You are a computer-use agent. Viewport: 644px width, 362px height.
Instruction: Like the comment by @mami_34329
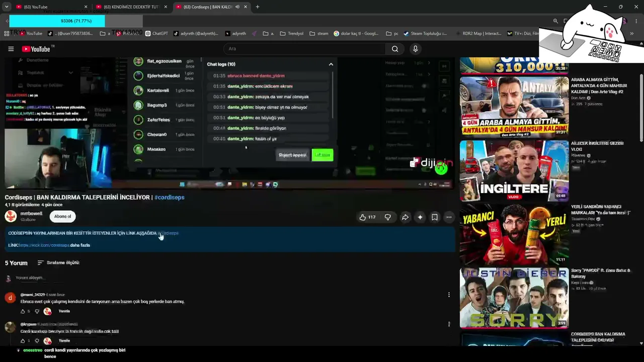click(x=23, y=311)
